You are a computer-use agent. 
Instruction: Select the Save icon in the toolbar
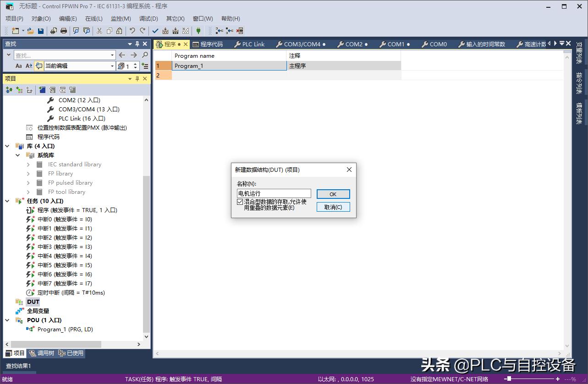[40, 31]
